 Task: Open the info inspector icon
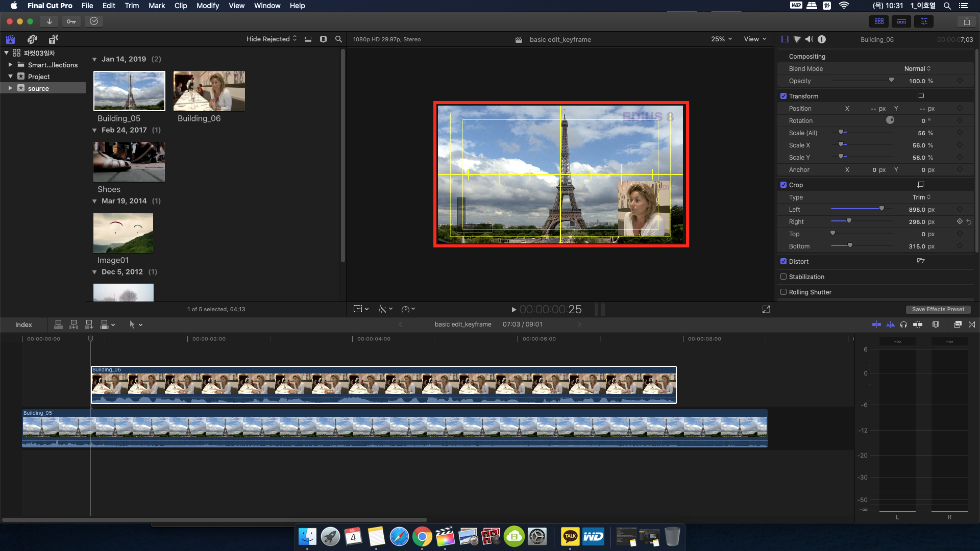pos(822,39)
